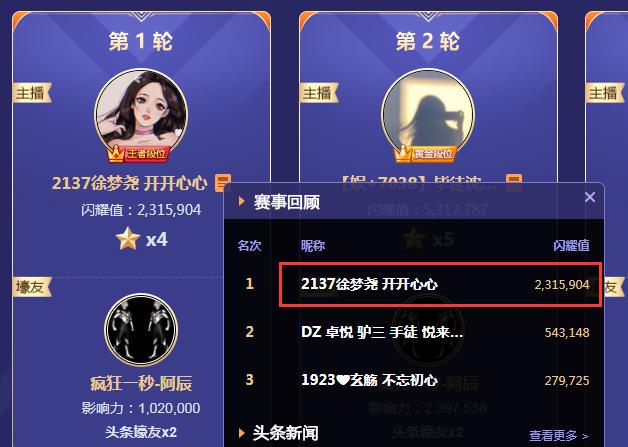Viewport: 628px width, 447px height.
Task: Click the 壕友 tag in round 1 card
Action: (32, 287)
